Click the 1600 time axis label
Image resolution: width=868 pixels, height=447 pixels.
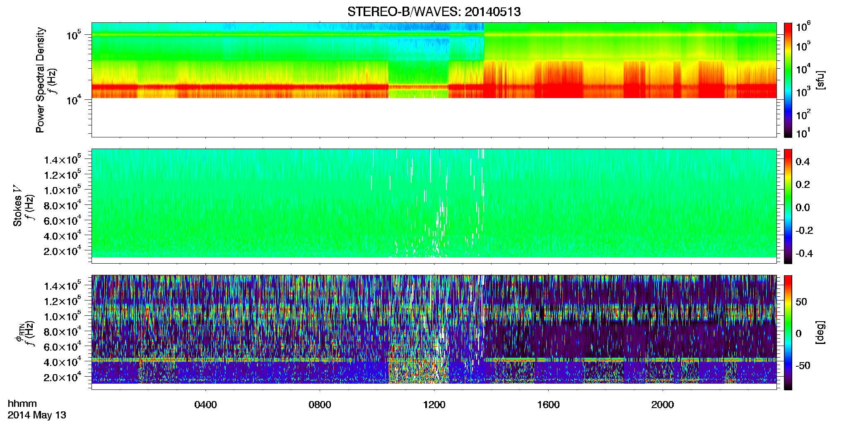pos(548,405)
